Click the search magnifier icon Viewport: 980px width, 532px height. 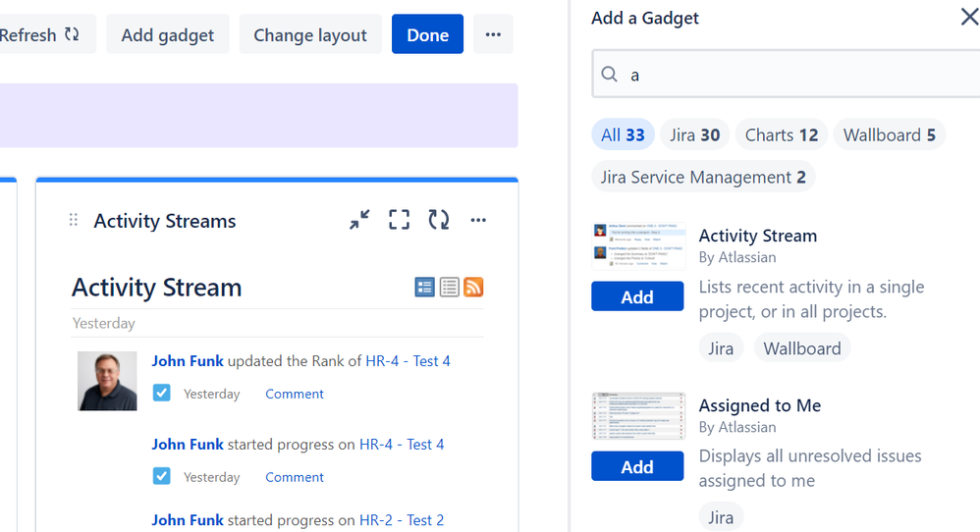(x=610, y=75)
